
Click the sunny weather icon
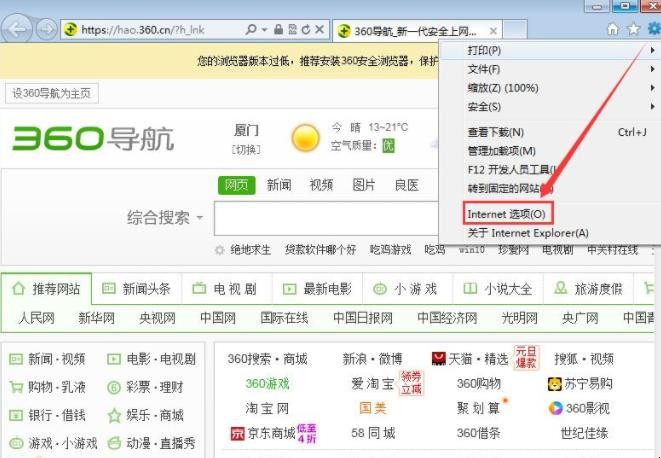[305, 138]
